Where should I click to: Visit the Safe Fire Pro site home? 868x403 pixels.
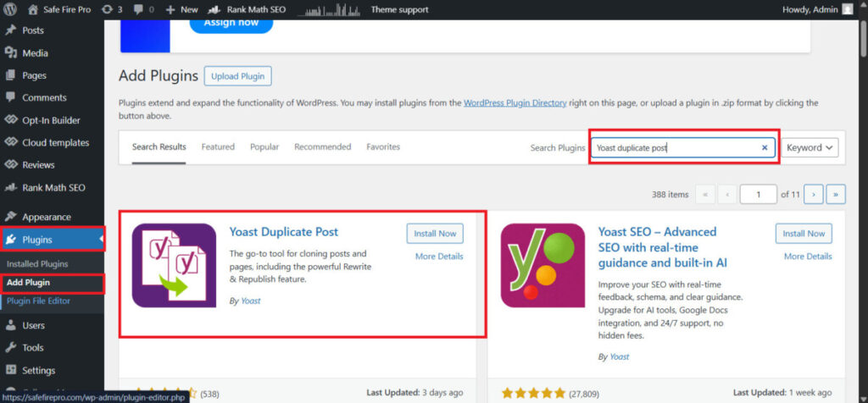coord(59,9)
